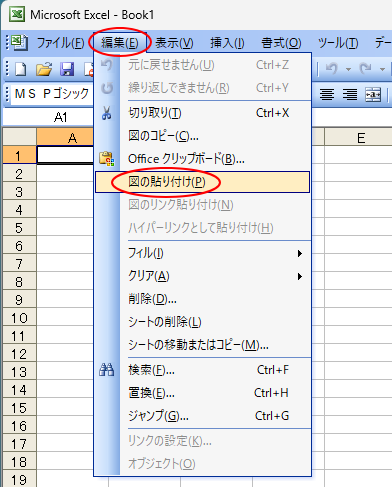Select 切り取り(T) from the menu
Screen dimensions: 392x487
pos(202,113)
